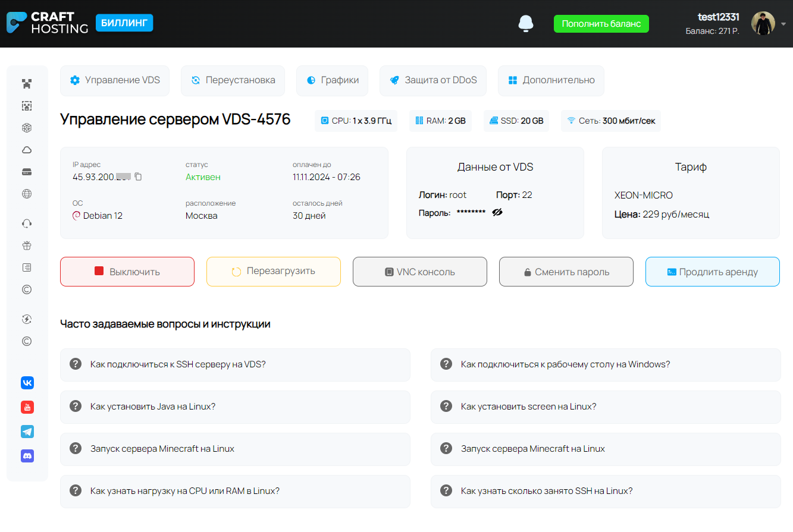The image size is (793, 532).
Task: Open the user avatar picture
Action: (x=763, y=23)
